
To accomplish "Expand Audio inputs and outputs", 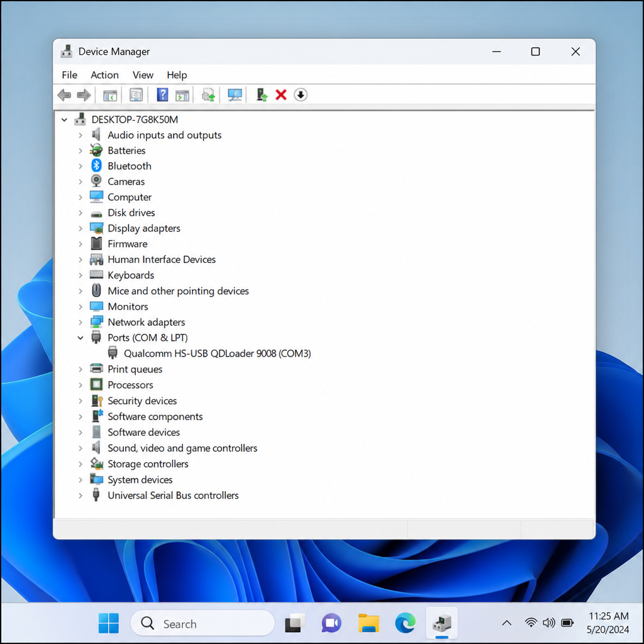I will click(x=80, y=135).
